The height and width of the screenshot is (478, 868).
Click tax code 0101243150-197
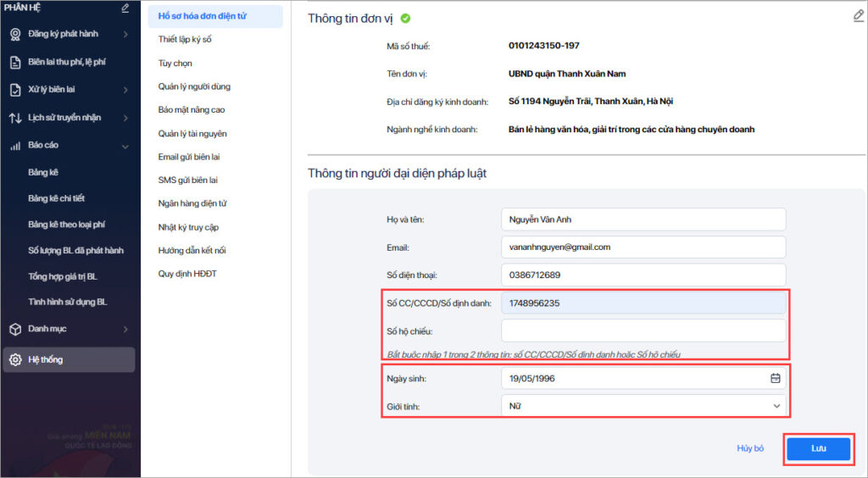(x=543, y=46)
